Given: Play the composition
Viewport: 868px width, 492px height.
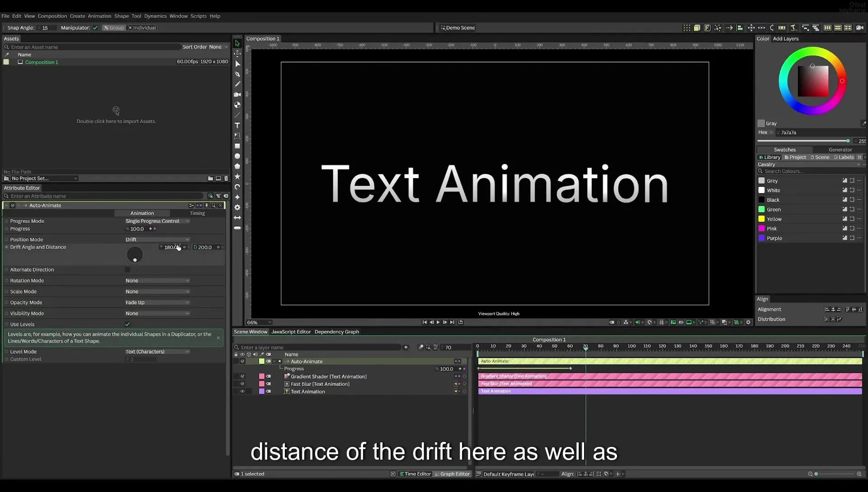Looking at the screenshot, I should tap(438, 322).
